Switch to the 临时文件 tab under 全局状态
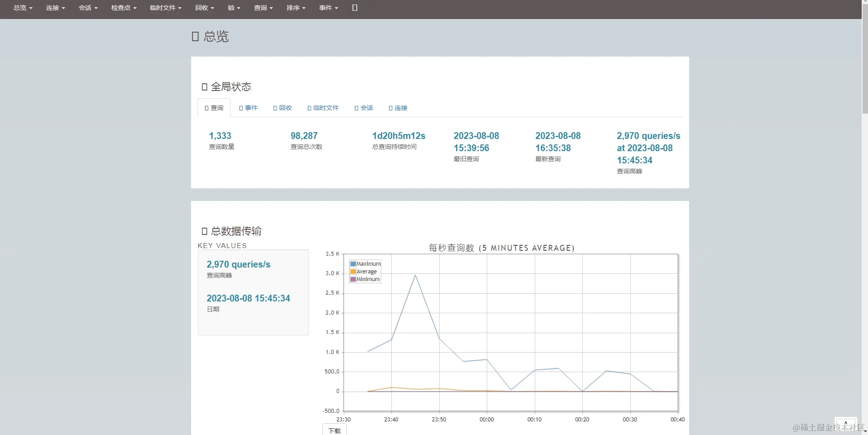This screenshot has height=435, width=868. [x=323, y=108]
